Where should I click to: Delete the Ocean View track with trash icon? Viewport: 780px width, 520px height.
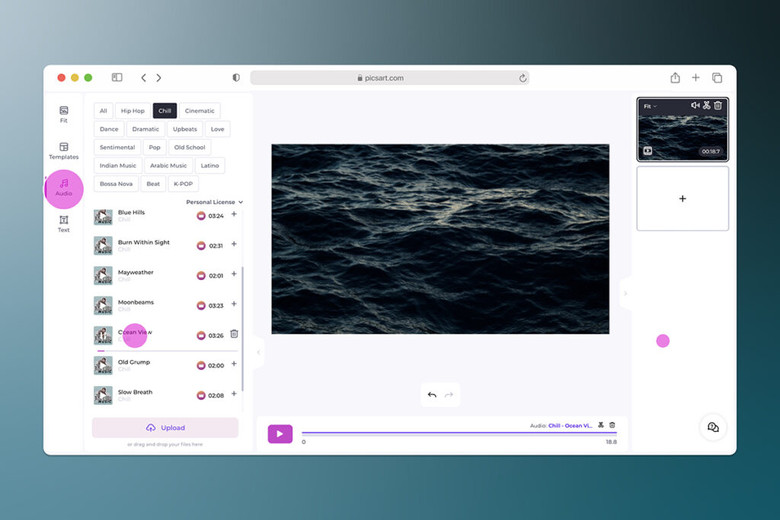click(x=234, y=334)
